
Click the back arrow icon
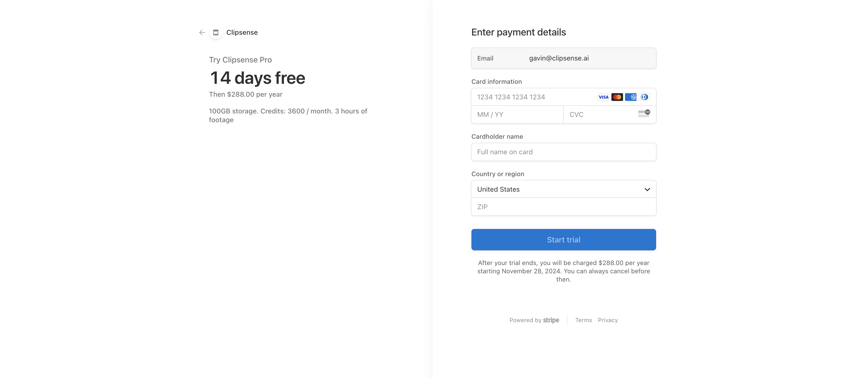click(x=202, y=32)
